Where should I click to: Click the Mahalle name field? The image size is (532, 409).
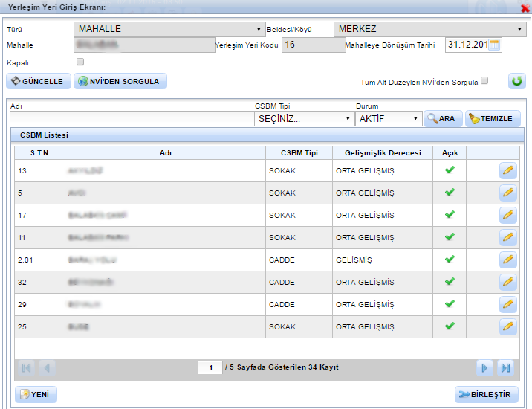coord(145,45)
